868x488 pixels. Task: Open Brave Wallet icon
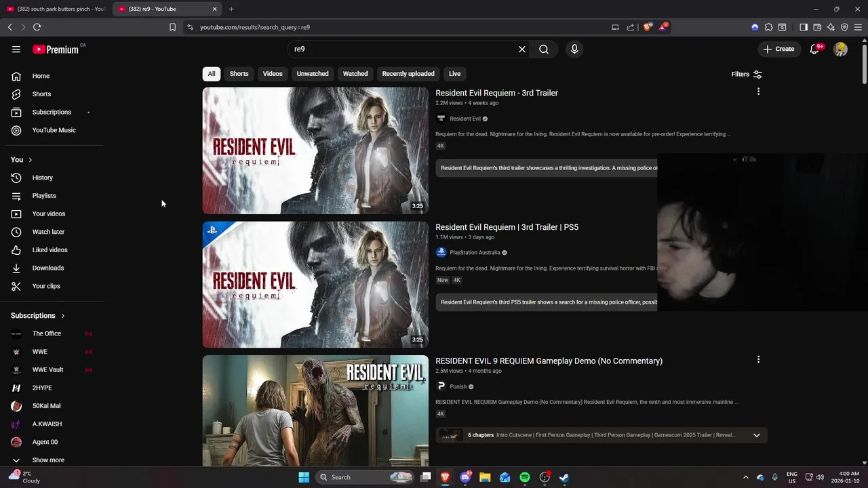click(x=817, y=27)
